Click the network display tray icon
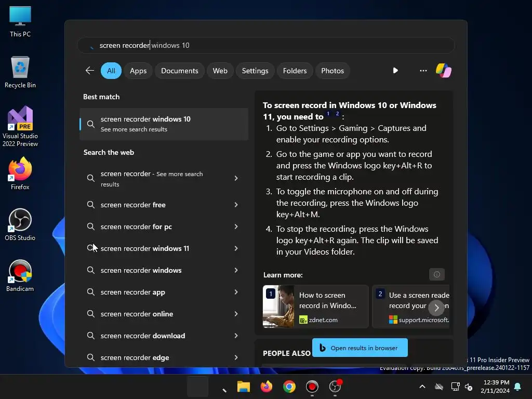The height and width of the screenshot is (399, 532). 455,387
